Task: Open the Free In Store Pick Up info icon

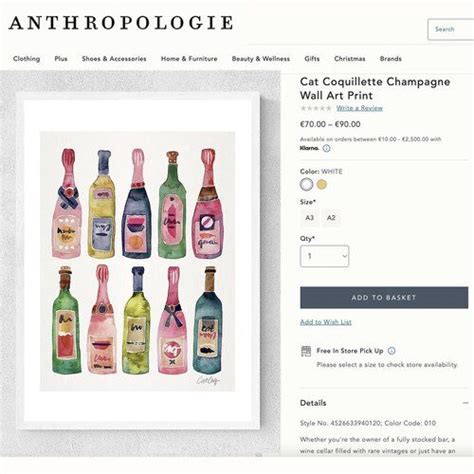Action: click(392, 351)
